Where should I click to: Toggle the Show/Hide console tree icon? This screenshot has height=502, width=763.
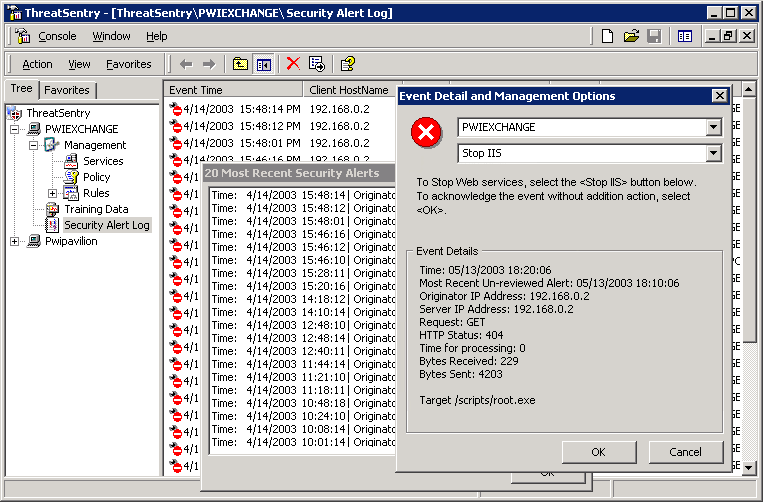point(263,64)
